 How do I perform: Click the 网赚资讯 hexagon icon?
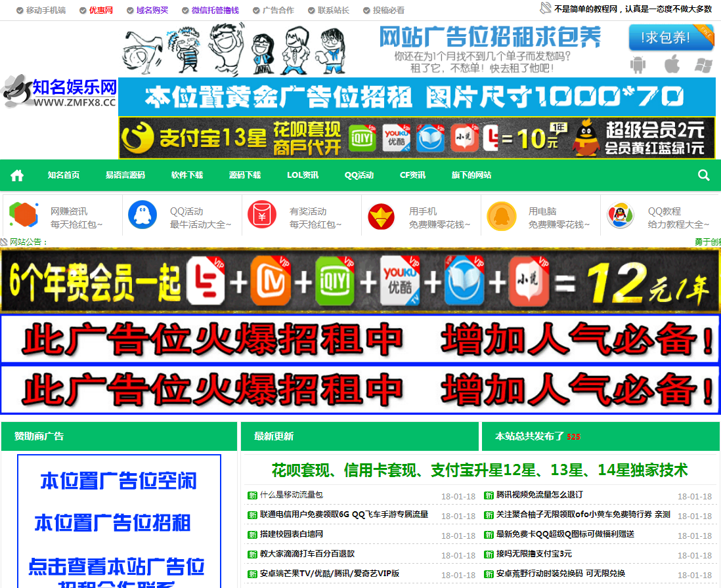23,215
